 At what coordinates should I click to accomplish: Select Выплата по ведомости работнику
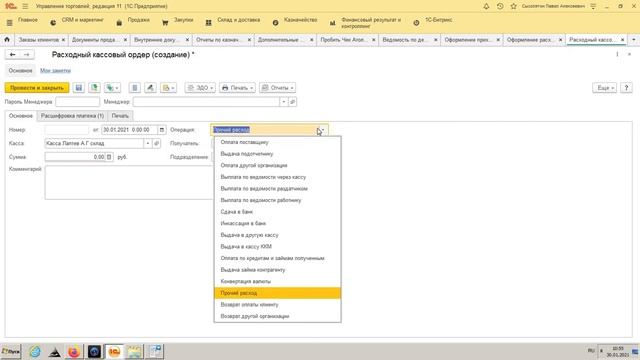(278, 200)
